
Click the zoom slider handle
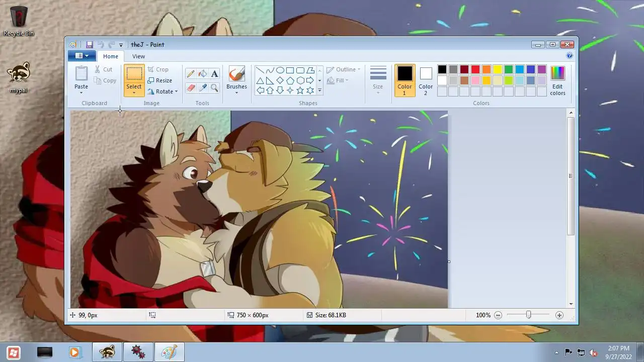click(528, 315)
